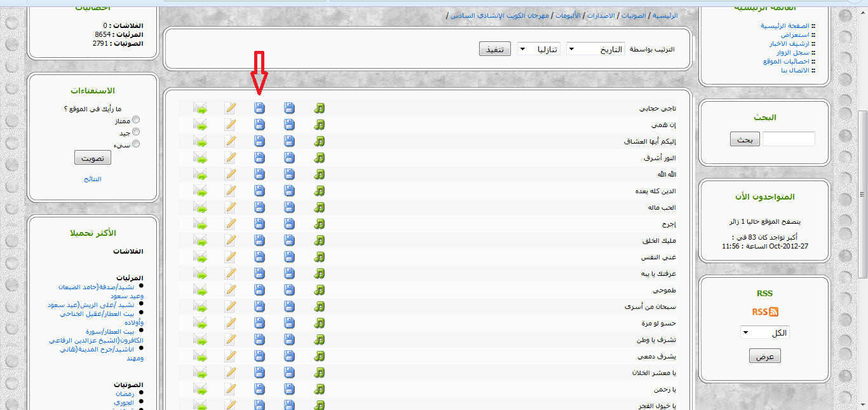Select the جيد poll option

[x=136, y=132]
